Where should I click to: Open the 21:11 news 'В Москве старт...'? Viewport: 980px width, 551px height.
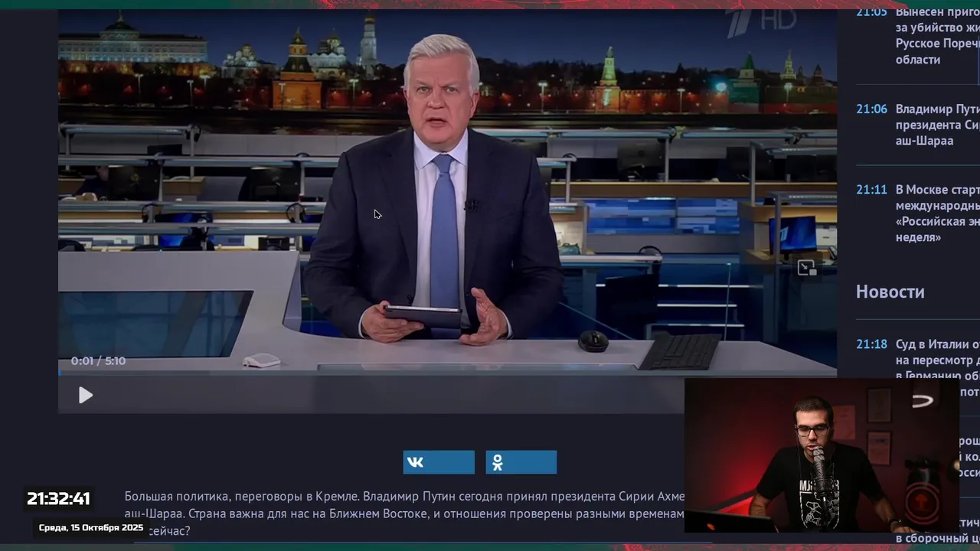pos(937,214)
